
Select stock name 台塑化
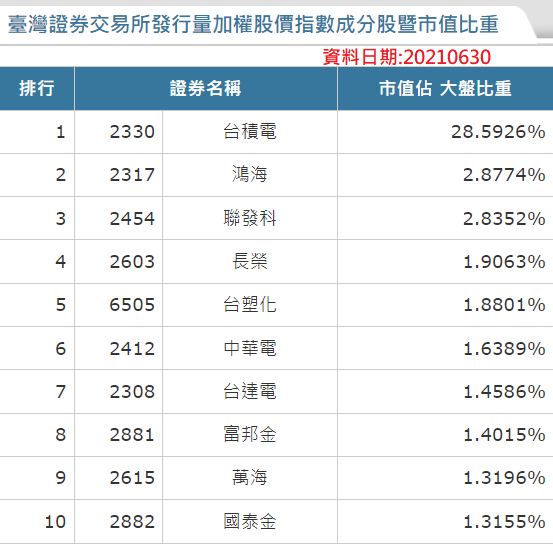[x=250, y=304]
